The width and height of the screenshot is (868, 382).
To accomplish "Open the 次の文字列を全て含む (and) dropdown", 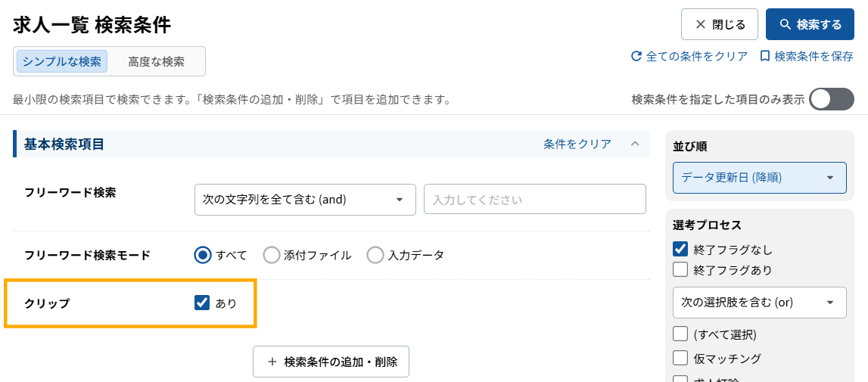I will tap(305, 200).
